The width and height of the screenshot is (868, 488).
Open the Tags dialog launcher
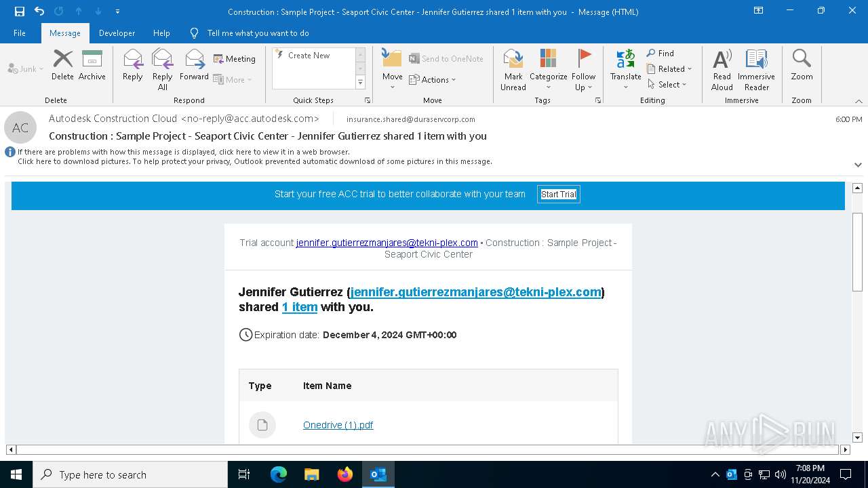[x=598, y=100]
